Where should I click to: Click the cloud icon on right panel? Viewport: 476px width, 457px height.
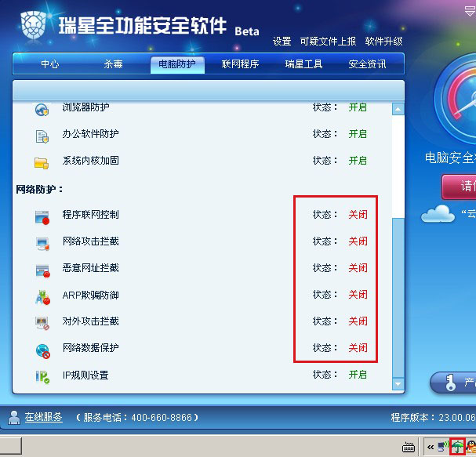click(438, 214)
